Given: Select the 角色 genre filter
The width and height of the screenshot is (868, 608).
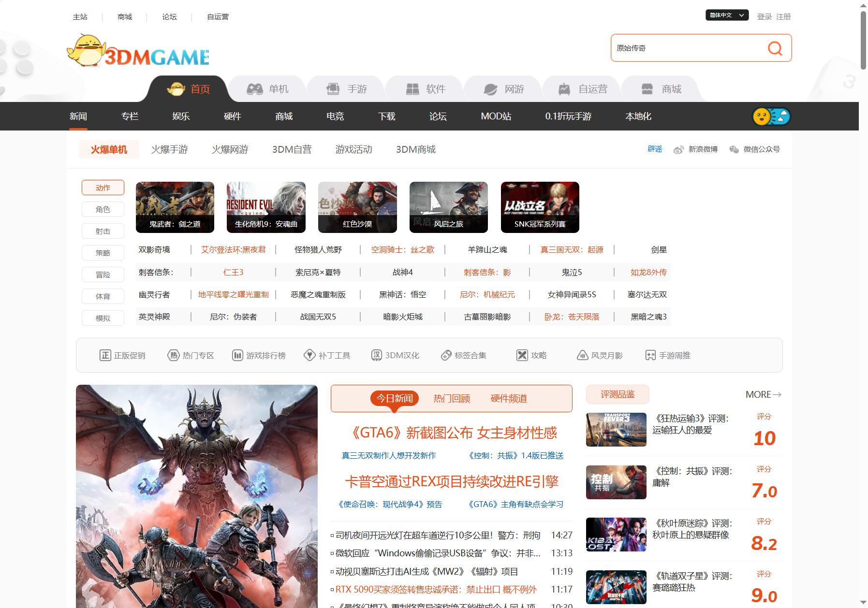Looking at the screenshot, I should pos(103,209).
